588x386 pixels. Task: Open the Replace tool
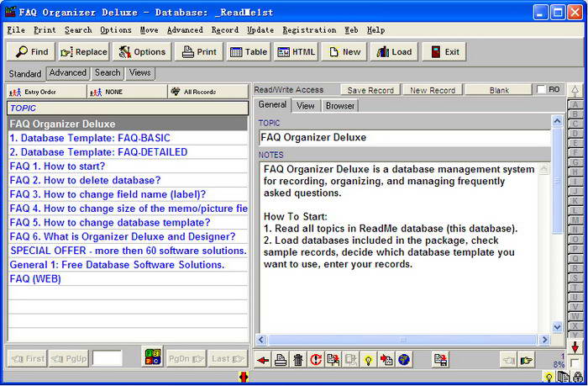(84, 52)
